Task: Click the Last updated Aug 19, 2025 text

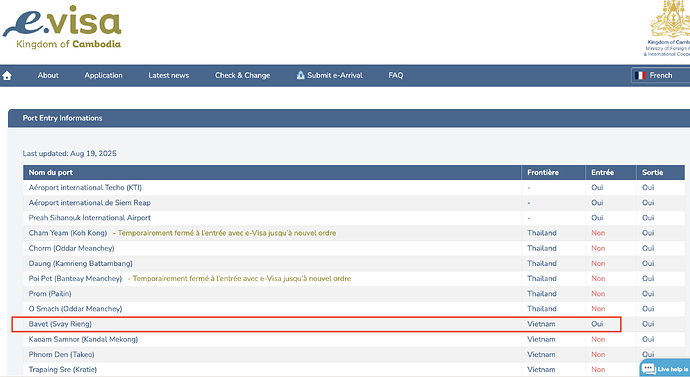Action: [70, 154]
